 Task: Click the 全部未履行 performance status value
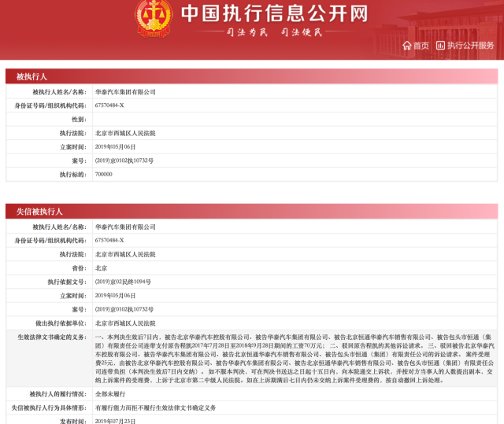[x=110, y=394]
